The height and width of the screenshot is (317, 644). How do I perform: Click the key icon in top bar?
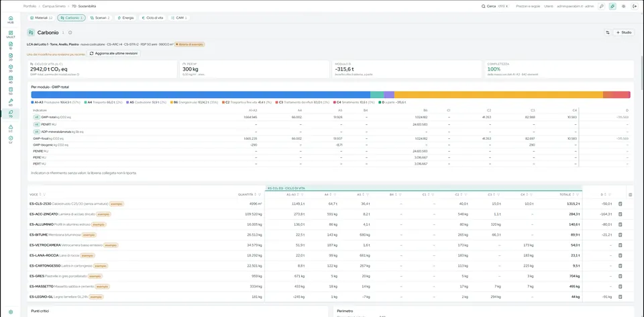click(x=601, y=6)
